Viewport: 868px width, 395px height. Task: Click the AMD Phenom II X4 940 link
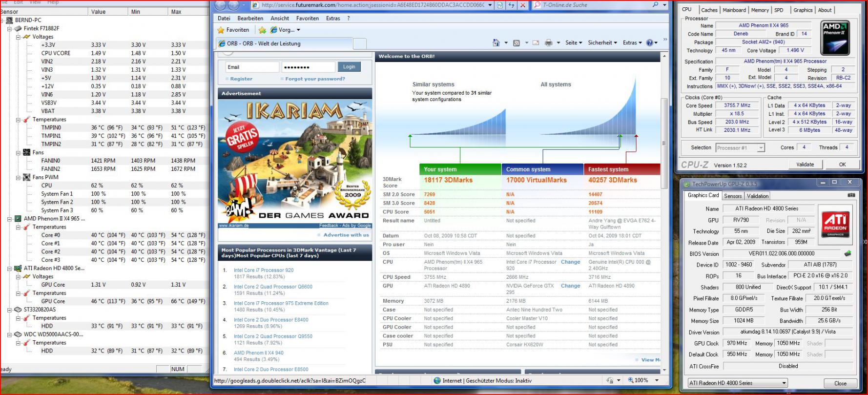tap(258, 353)
